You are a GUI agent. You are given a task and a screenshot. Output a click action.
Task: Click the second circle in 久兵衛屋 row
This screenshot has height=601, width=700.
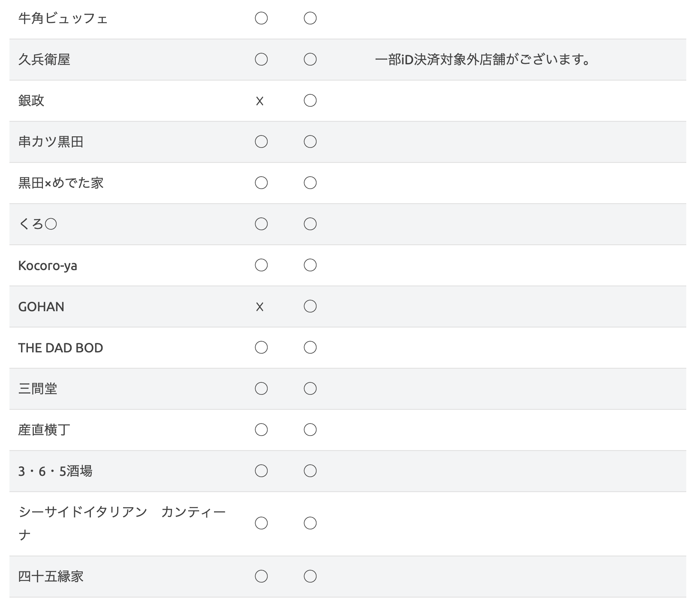click(x=310, y=59)
